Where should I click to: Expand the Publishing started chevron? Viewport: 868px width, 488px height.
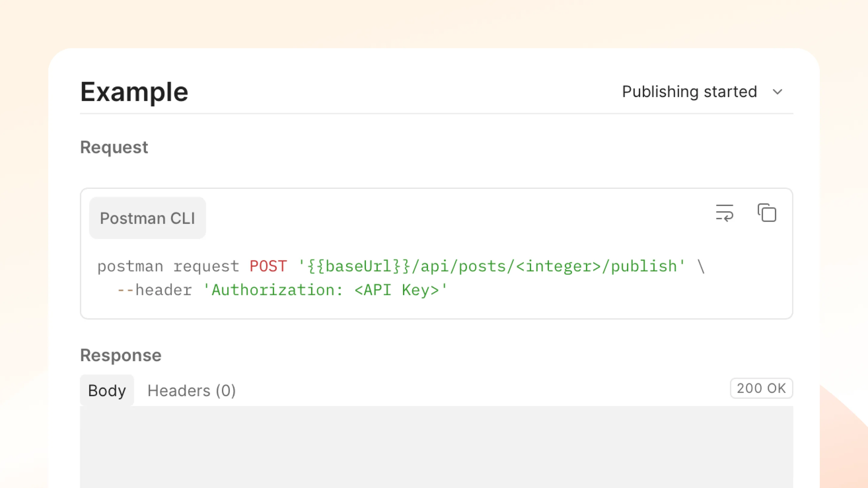point(777,92)
